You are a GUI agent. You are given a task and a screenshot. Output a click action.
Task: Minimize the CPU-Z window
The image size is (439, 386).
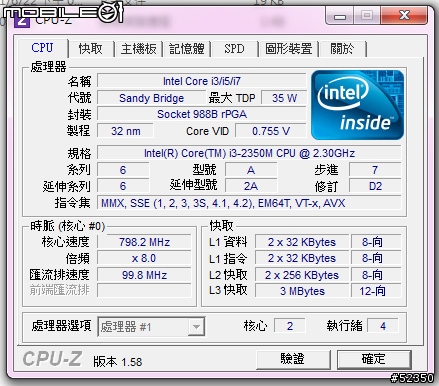click(340, 16)
